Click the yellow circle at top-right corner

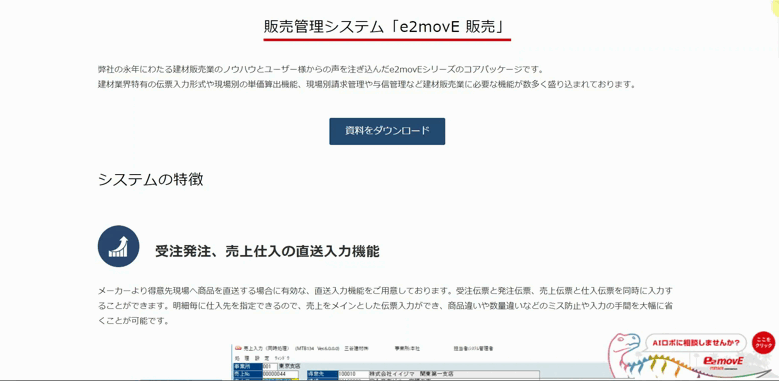click(774, 7)
